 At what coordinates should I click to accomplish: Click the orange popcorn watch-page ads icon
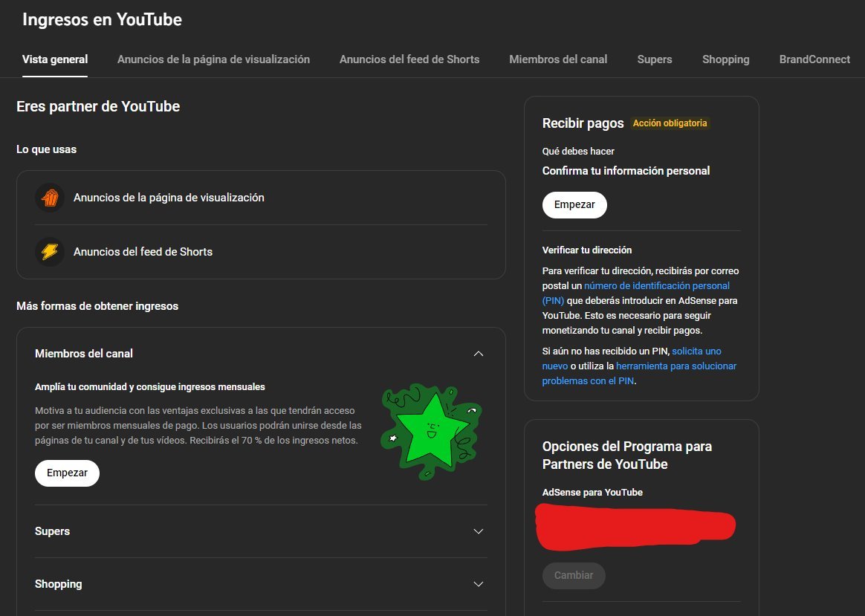50,198
